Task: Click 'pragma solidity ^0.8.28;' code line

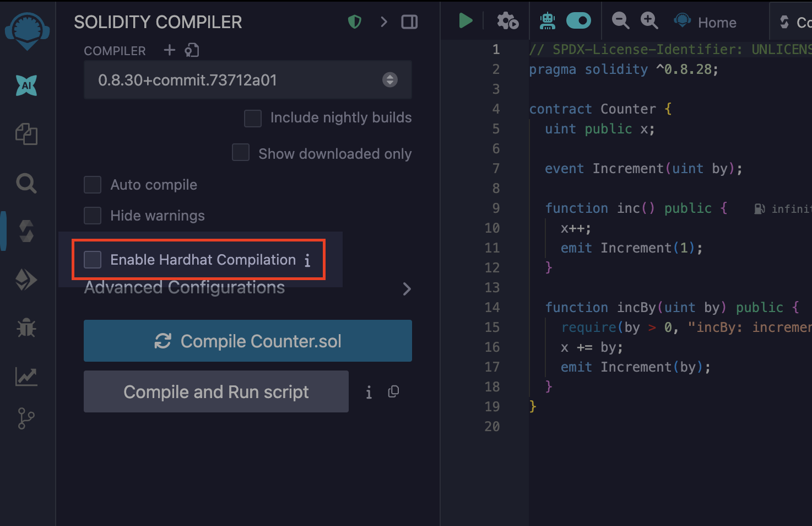Action: tap(624, 69)
